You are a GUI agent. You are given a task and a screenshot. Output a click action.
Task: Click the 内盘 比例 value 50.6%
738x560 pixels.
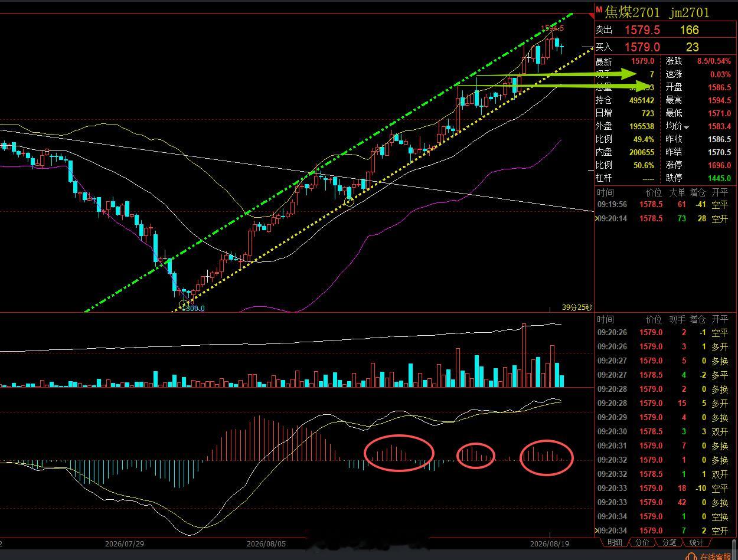644,165
